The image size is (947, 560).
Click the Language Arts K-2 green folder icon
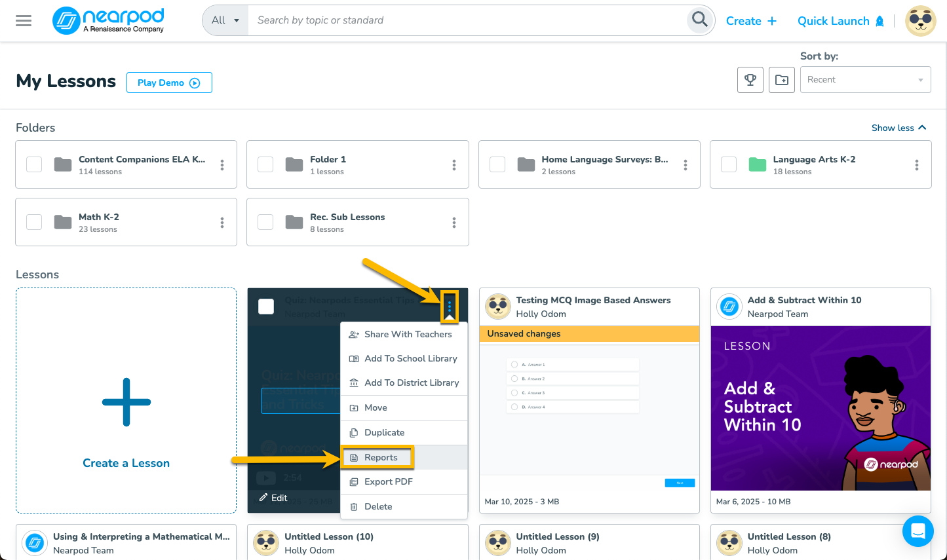coord(758,164)
